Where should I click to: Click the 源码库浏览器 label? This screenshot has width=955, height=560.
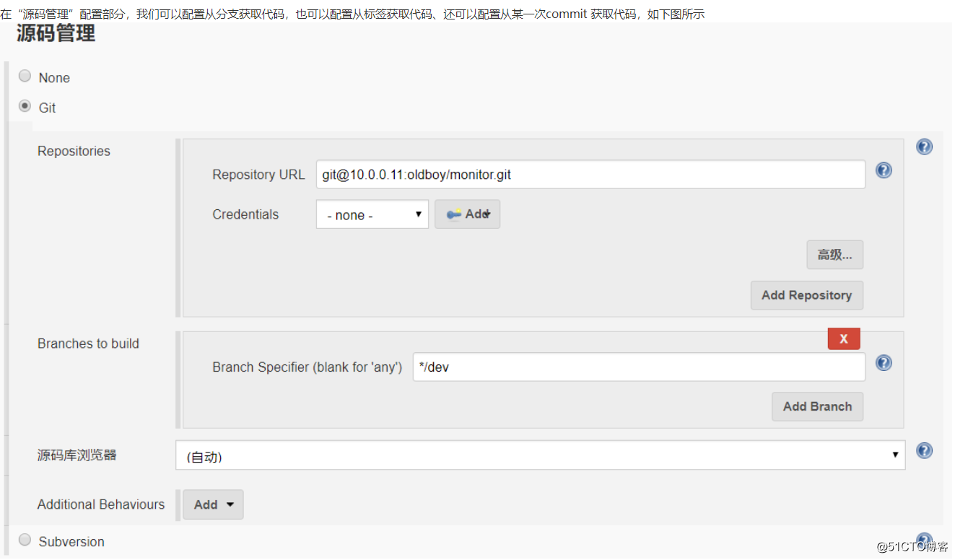click(x=77, y=455)
